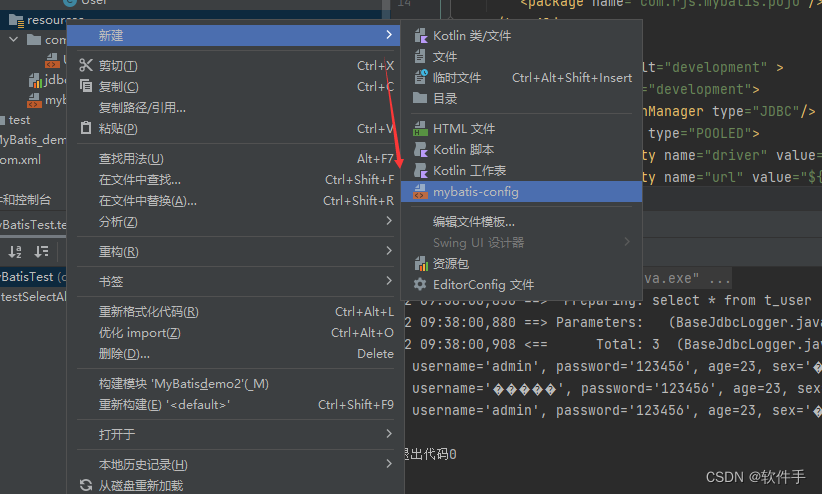Screen dimensions: 822x494
Task: Select Kotlin 脚本 in new submenu
Action: click(x=522, y=149)
